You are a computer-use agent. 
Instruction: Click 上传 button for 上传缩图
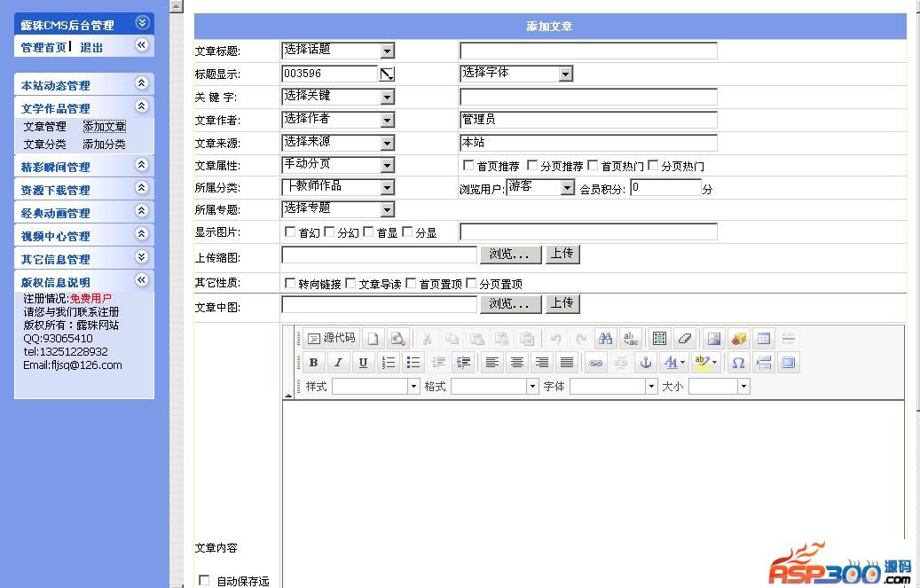(x=562, y=254)
